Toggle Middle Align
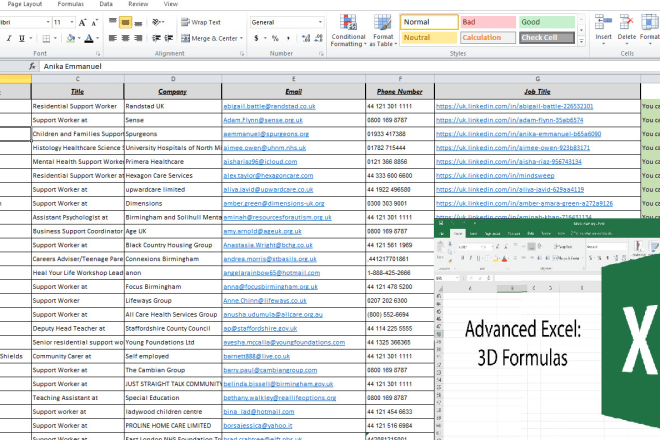 (125, 22)
